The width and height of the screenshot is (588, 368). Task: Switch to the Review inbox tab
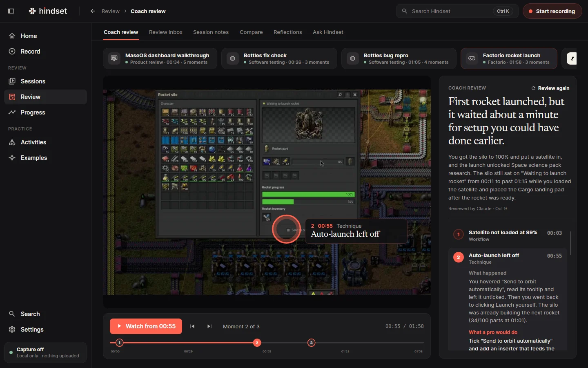pos(166,32)
